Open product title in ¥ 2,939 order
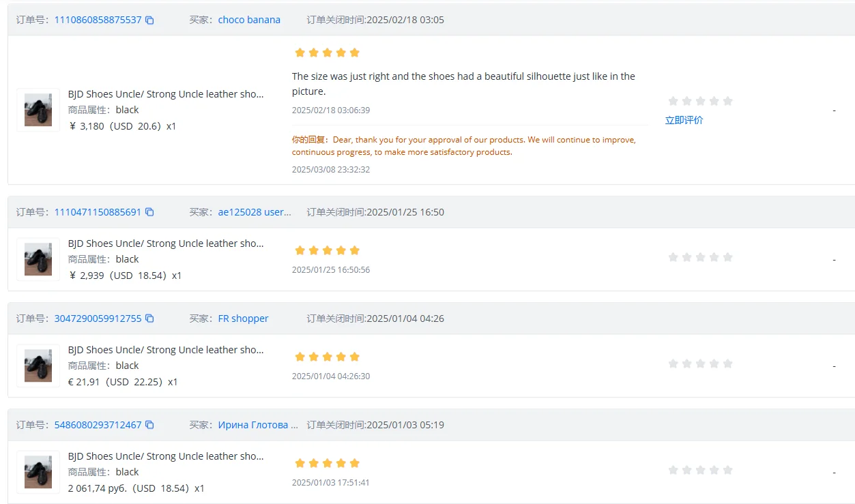Image resolution: width=855 pixels, height=504 pixels. click(166, 243)
